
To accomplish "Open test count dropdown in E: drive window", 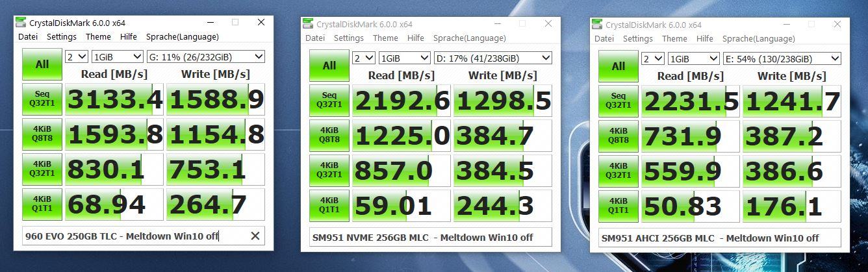I will click(x=653, y=58).
